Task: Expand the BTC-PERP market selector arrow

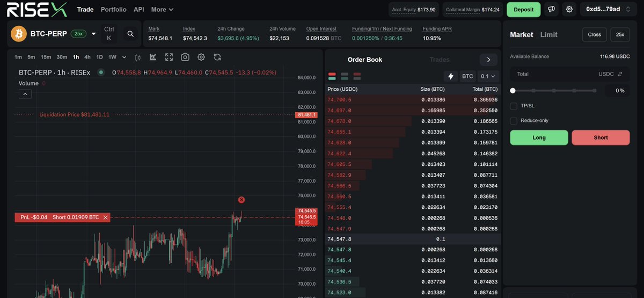Action: [x=93, y=34]
